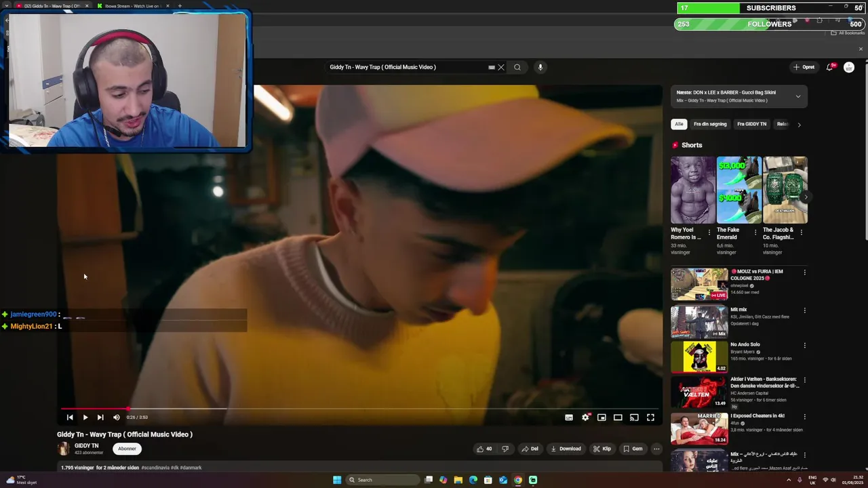Like the video with 40 likes

point(484,449)
